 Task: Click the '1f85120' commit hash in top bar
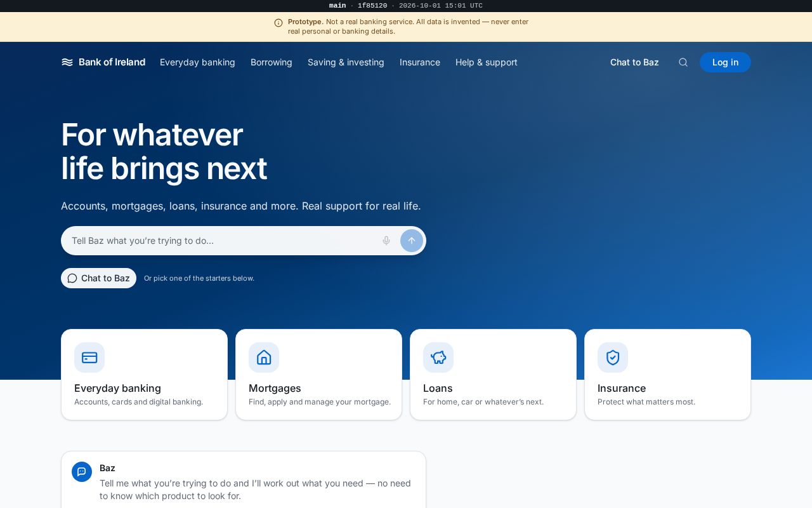(x=372, y=6)
